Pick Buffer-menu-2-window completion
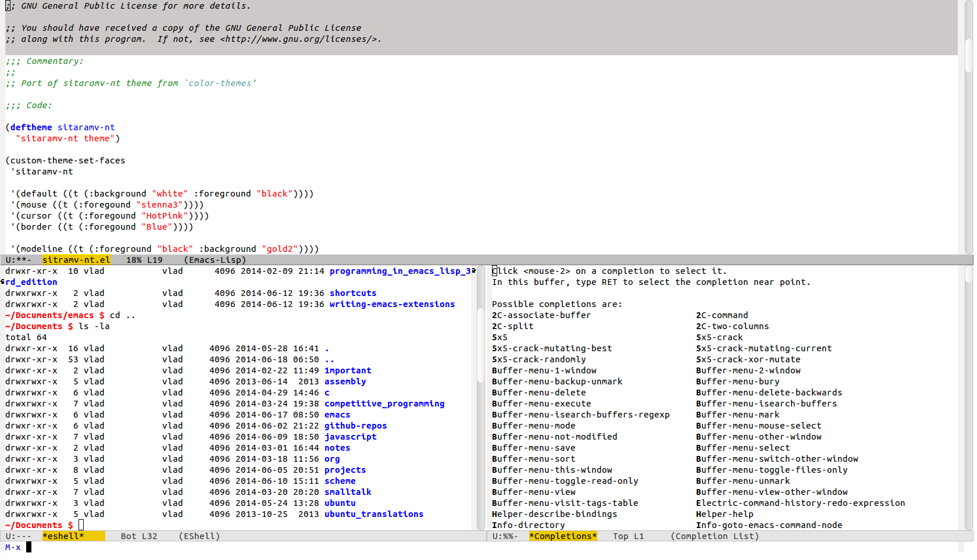977x560 pixels. tap(748, 370)
